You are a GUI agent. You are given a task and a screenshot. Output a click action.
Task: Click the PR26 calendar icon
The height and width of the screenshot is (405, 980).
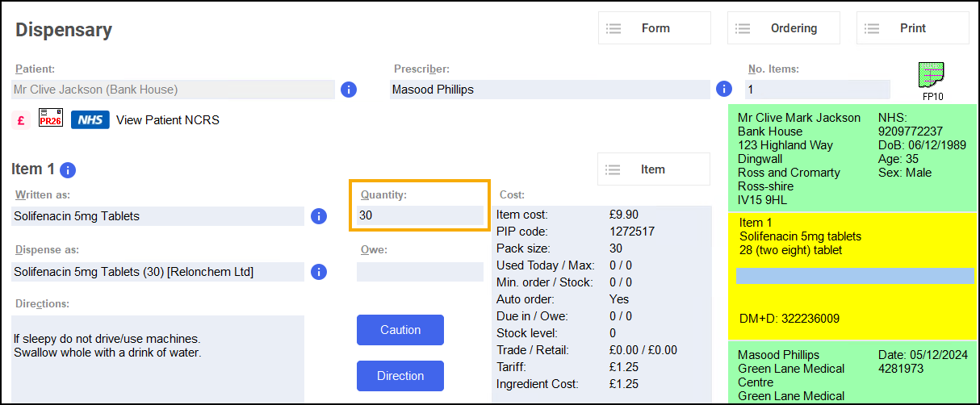click(51, 119)
